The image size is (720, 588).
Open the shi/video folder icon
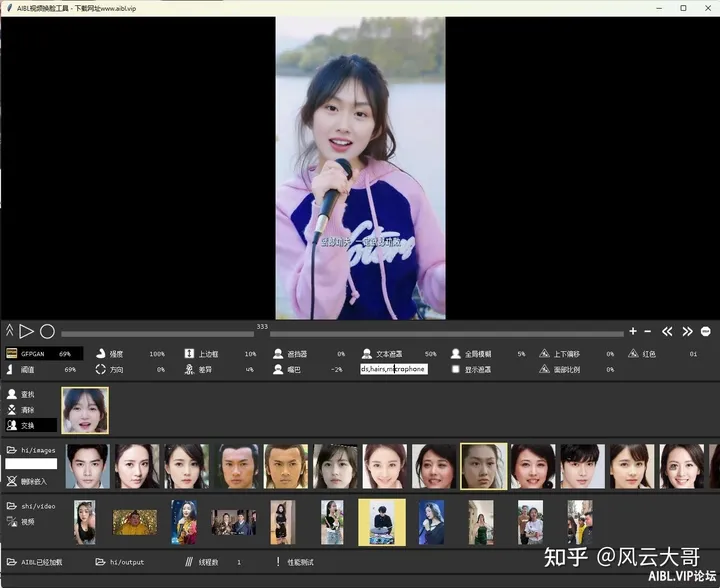11,506
